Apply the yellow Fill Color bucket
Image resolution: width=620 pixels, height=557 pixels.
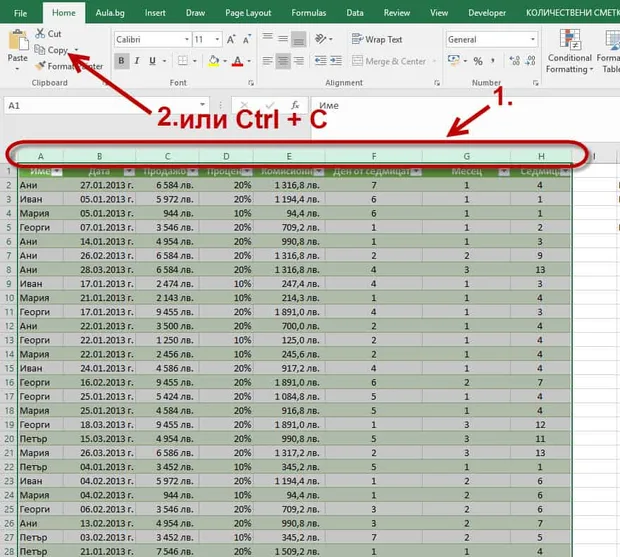(x=214, y=61)
